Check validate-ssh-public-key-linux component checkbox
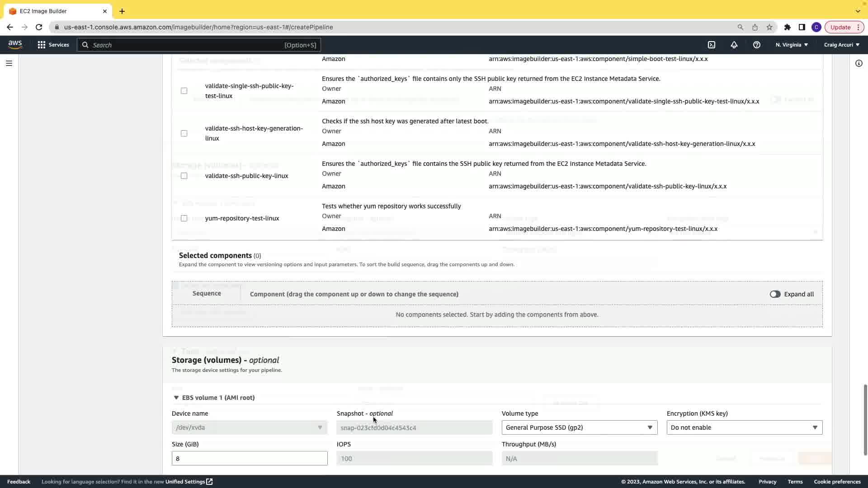This screenshot has height=488, width=868. coord(184,176)
